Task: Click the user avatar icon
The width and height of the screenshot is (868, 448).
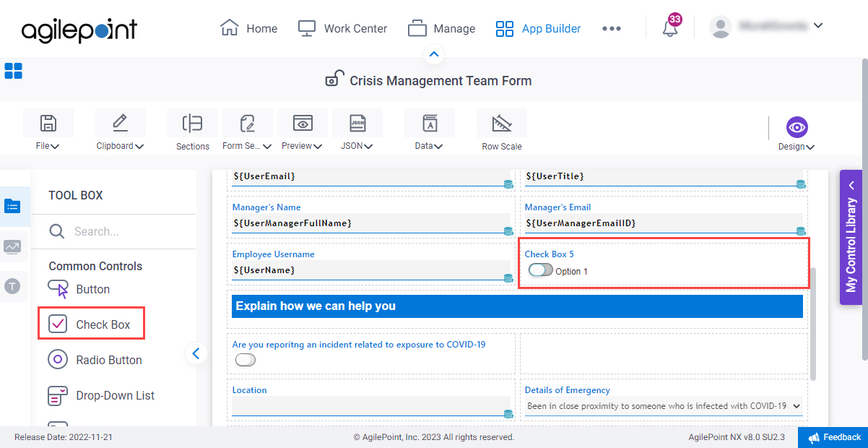Action: point(721,27)
